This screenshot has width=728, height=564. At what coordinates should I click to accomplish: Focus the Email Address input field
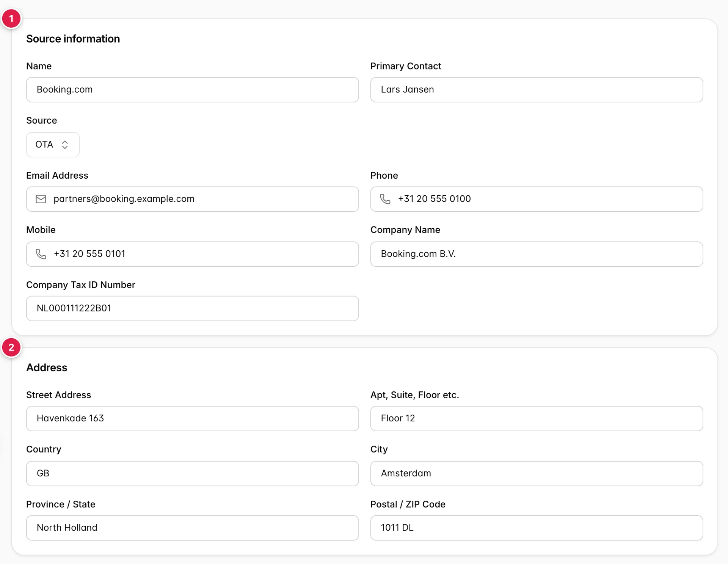tap(192, 199)
